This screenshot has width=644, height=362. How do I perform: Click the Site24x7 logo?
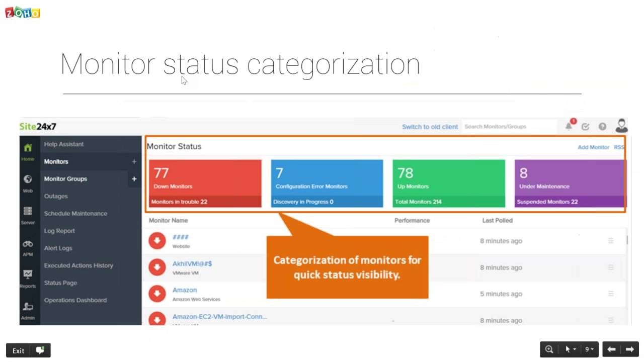pos(38,126)
